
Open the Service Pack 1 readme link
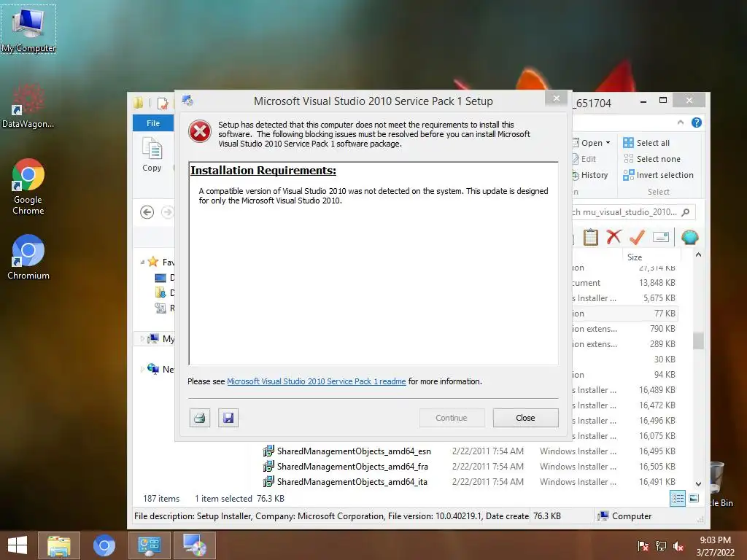(317, 381)
